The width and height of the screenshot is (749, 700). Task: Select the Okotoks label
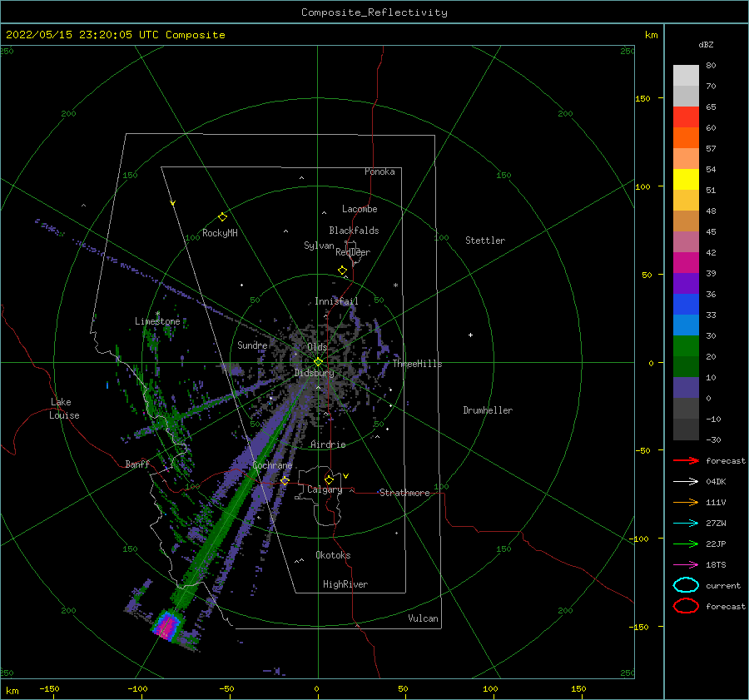pyautogui.click(x=333, y=555)
